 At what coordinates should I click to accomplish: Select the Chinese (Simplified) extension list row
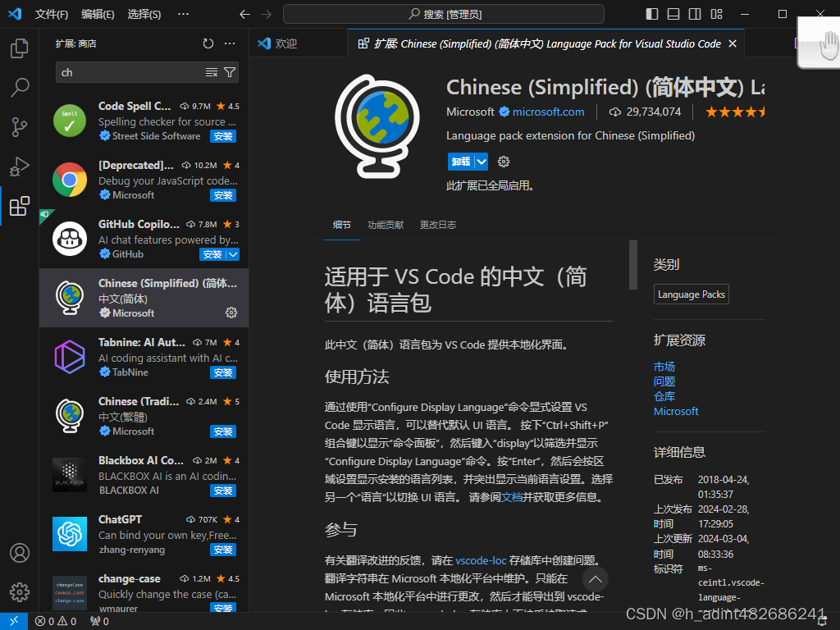[x=144, y=298]
